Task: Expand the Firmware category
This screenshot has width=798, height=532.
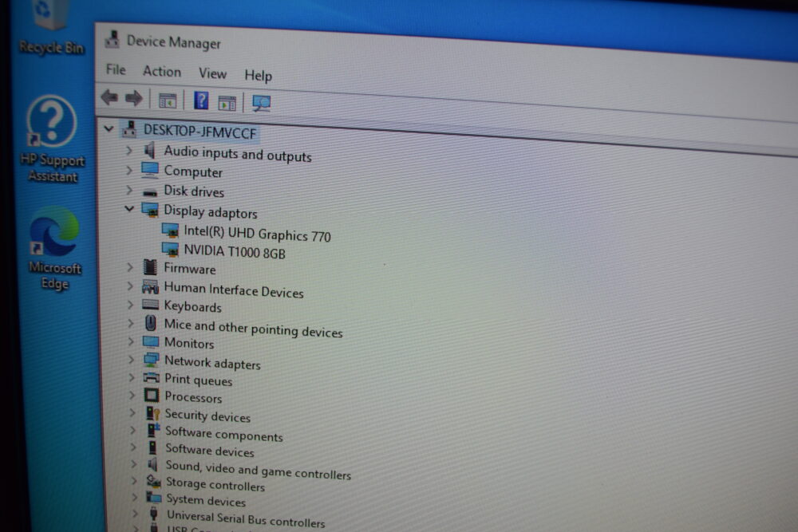Action: click(x=130, y=266)
